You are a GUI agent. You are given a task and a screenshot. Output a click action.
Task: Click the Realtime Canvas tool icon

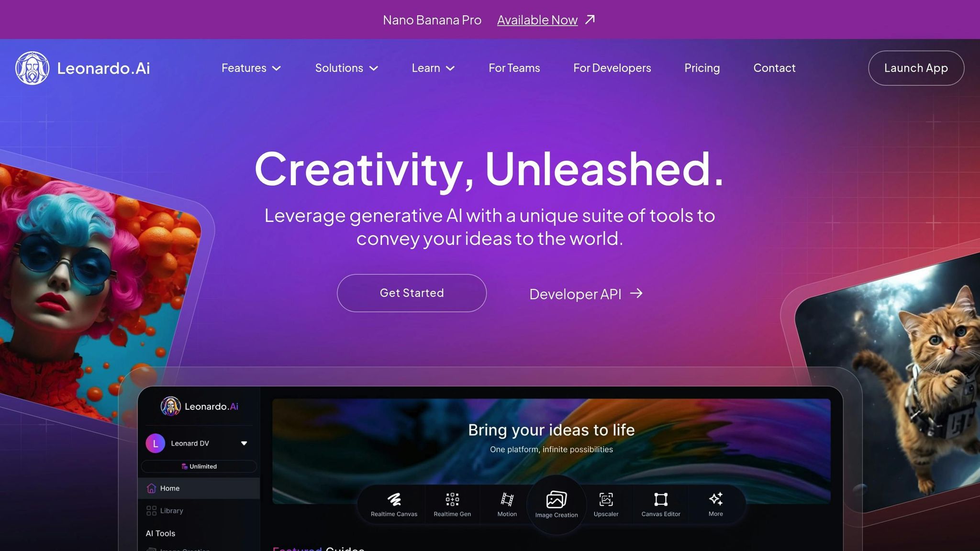click(394, 500)
